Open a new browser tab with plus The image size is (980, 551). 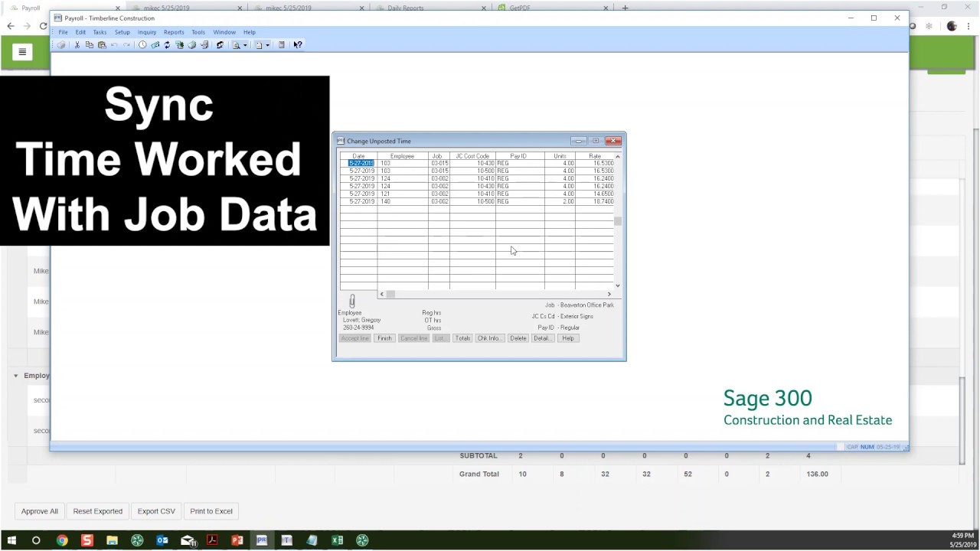(x=626, y=8)
